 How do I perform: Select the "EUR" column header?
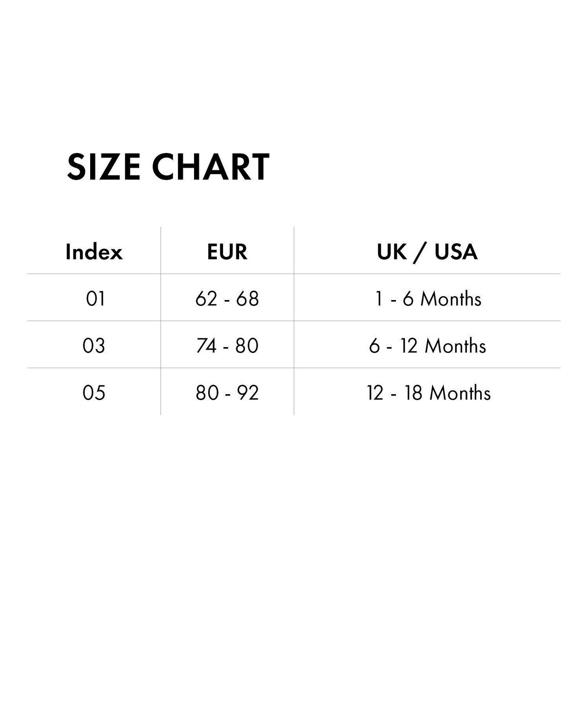pos(227,252)
